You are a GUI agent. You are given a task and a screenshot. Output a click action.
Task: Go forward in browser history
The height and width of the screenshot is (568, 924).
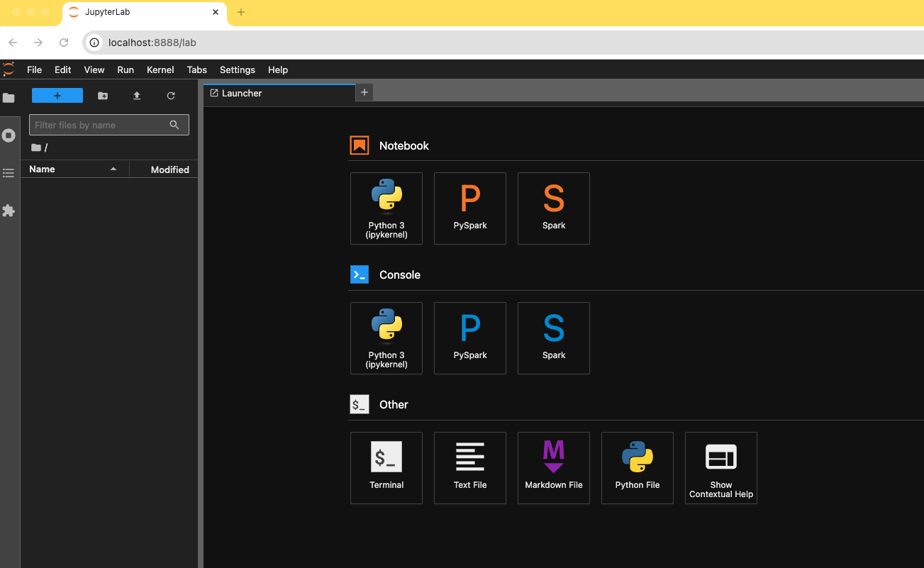pos(38,43)
